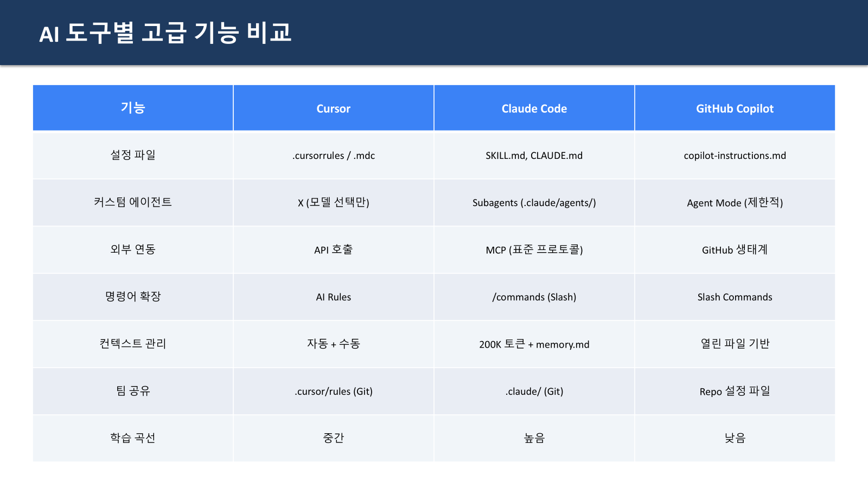Select the 'GitHub Copilot' column header
Viewport: 868px width, 488px height.
pos(735,108)
